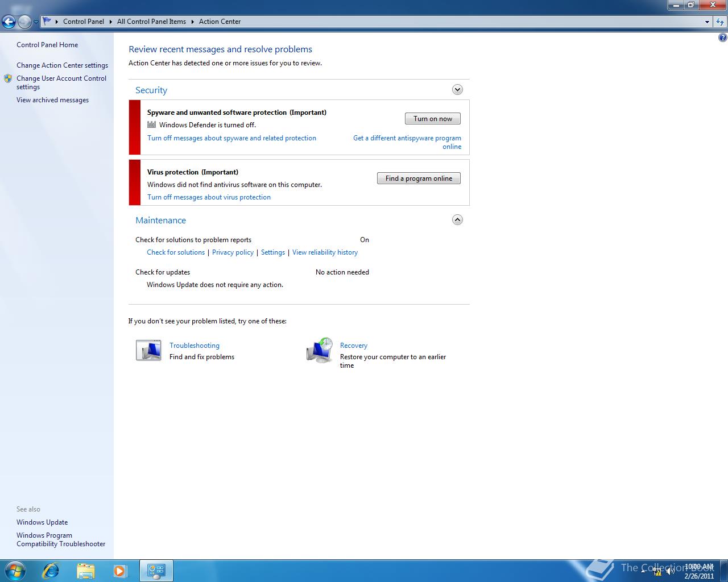
Task: Collapse the Security section chevron
Action: coord(457,90)
